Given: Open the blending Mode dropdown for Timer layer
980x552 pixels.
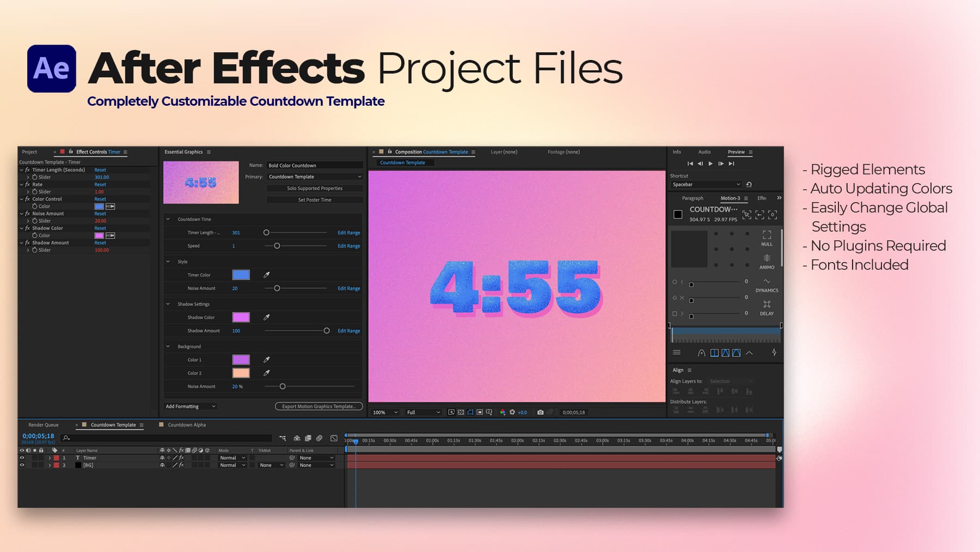Looking at the screenshot, I should [232, 458].
